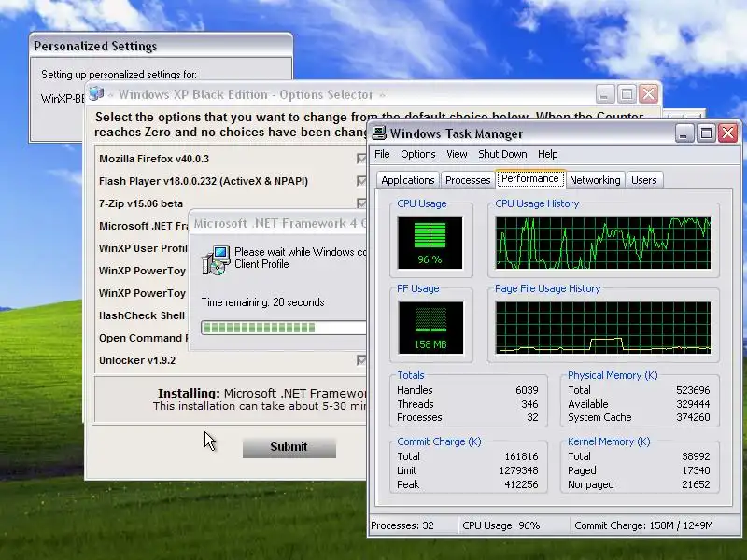Maximize the Windows Task Manager window

click(x=706, y=133)
